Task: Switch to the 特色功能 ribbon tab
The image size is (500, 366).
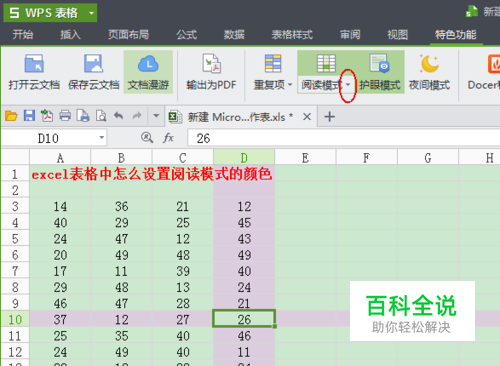Action: [456, 35]
